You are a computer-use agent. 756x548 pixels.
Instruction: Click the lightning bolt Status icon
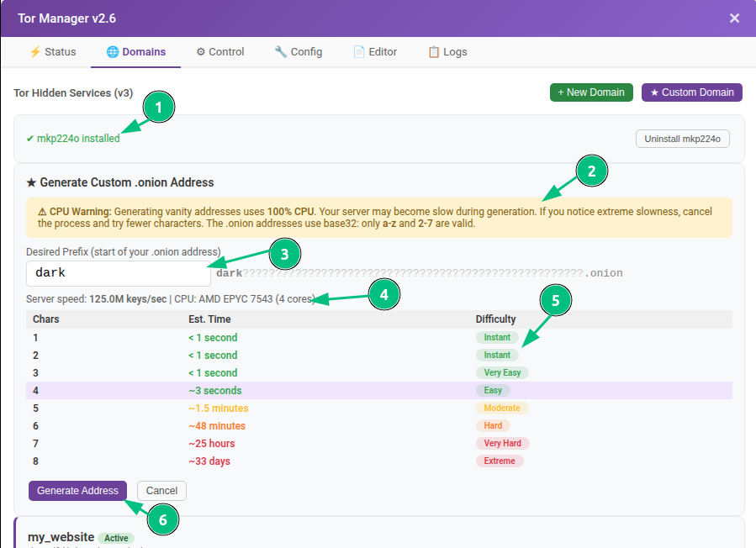[x=35, y=51]
